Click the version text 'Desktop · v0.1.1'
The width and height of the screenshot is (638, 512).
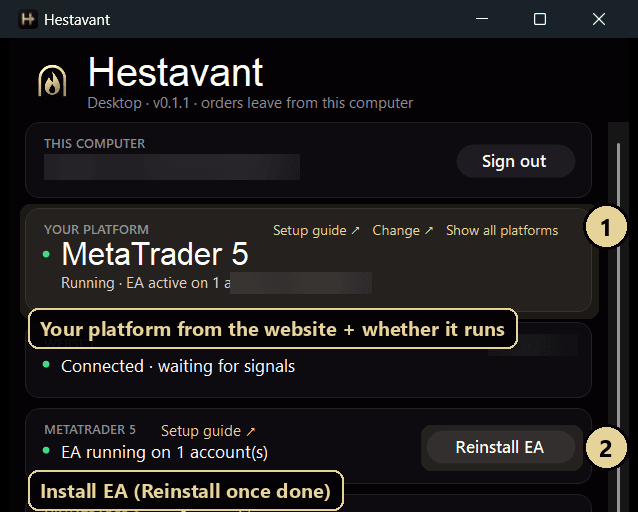139,103
